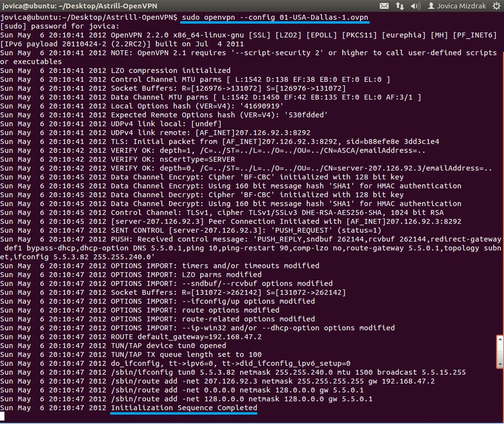Click the 'do_ifconfig, tt->ipv6=0' line

175,363
